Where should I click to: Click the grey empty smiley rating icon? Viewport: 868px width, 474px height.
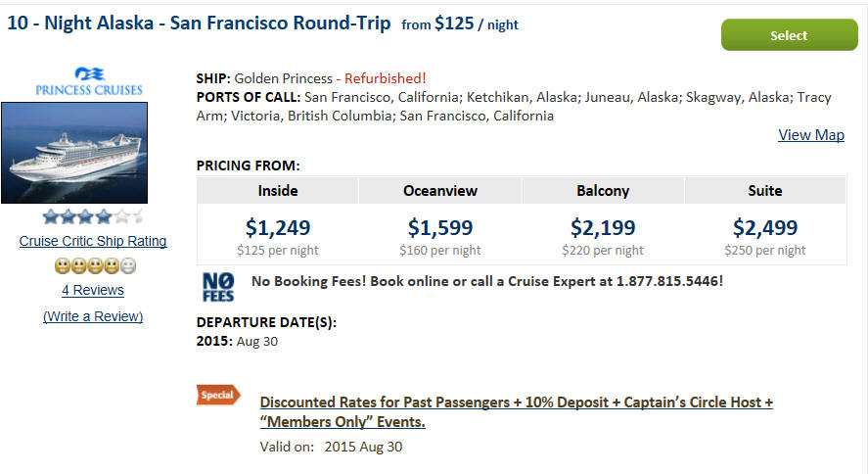(128, 266)
